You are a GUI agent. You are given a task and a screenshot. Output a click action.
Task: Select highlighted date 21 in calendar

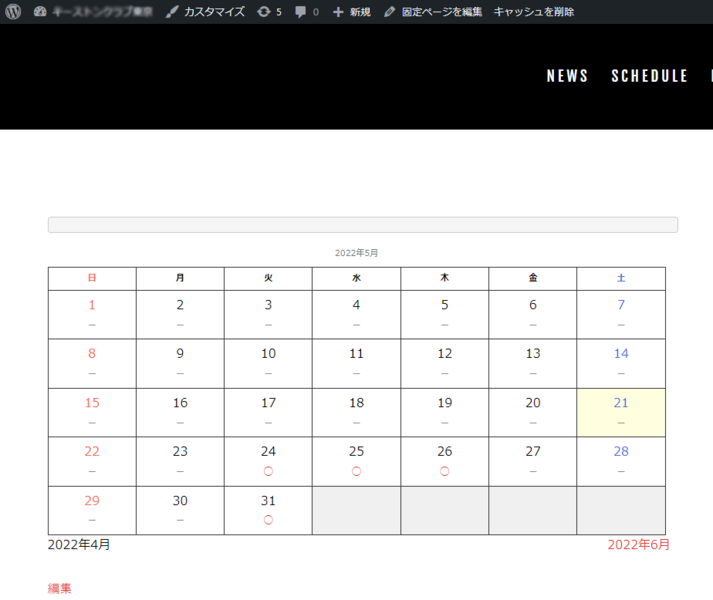click(x=621, y=413)
